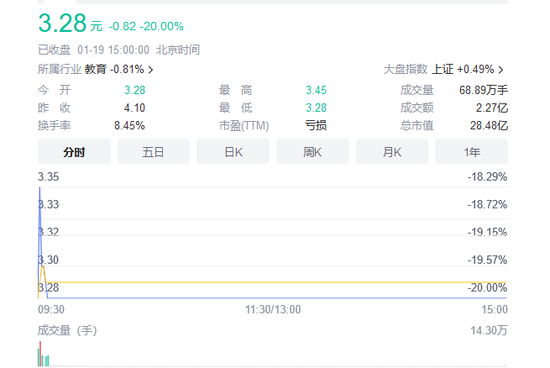550x368 pixels.
Task: Click the 3.35 price axis label
Action: (x=48, y=176)
